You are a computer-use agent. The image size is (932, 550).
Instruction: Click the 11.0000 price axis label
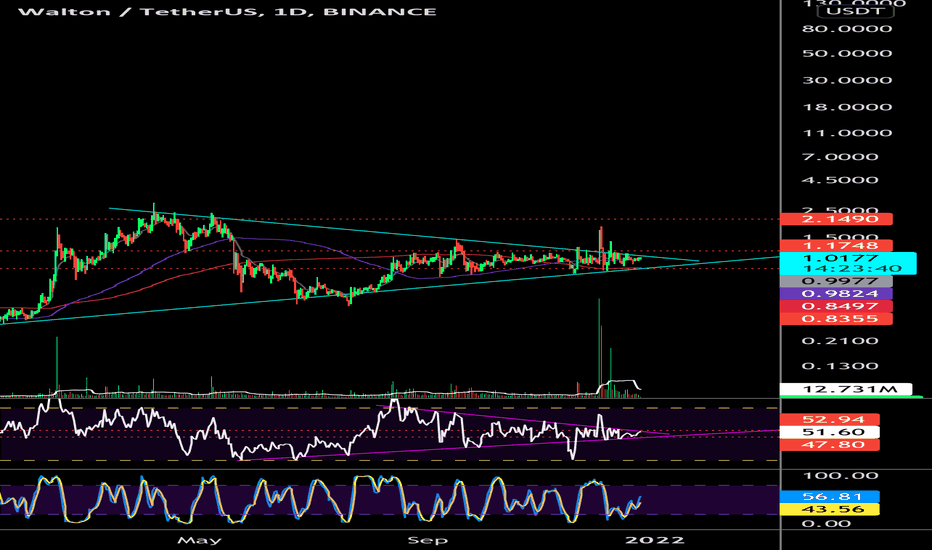point(847,133)
